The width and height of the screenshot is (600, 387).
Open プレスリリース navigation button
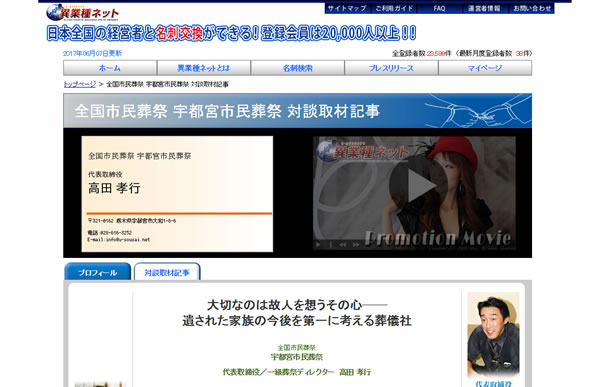click(391, 68)
